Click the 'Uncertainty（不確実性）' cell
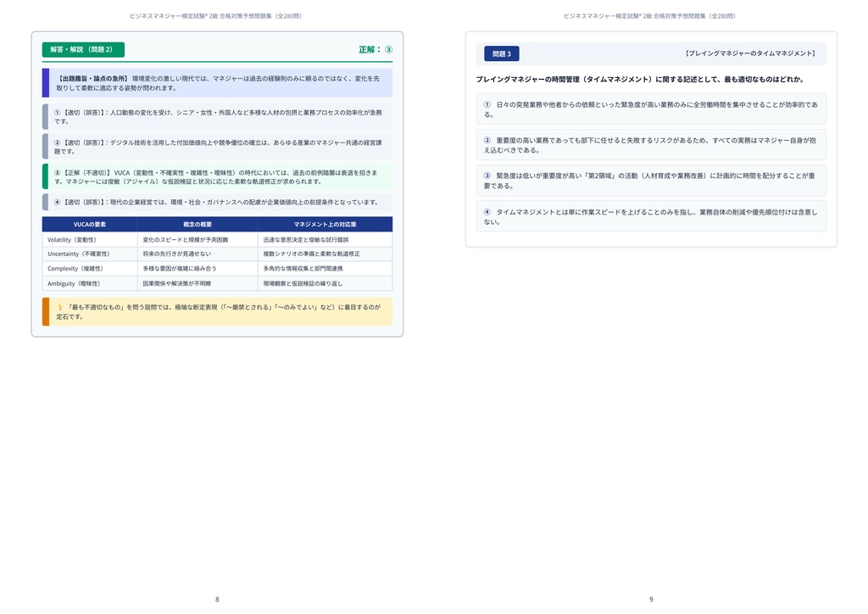Viewport: 868px width, 614px height. coord(90,254)
